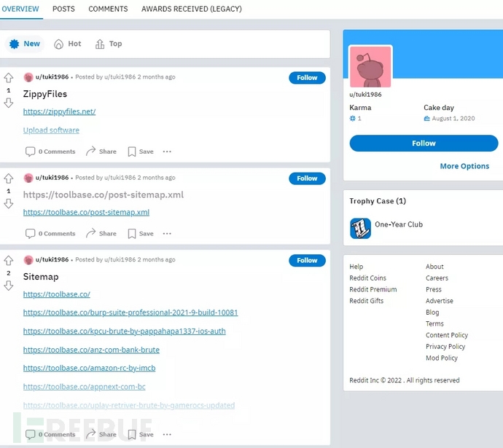
Task: Open the burp-suite-professional link
Action: pos(130,313)
